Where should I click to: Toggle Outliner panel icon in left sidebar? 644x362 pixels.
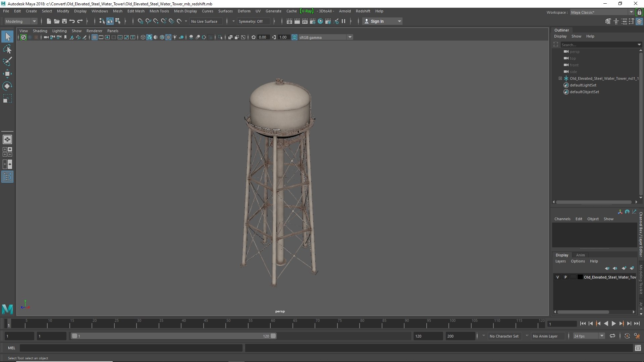click(x=7, y=177)
